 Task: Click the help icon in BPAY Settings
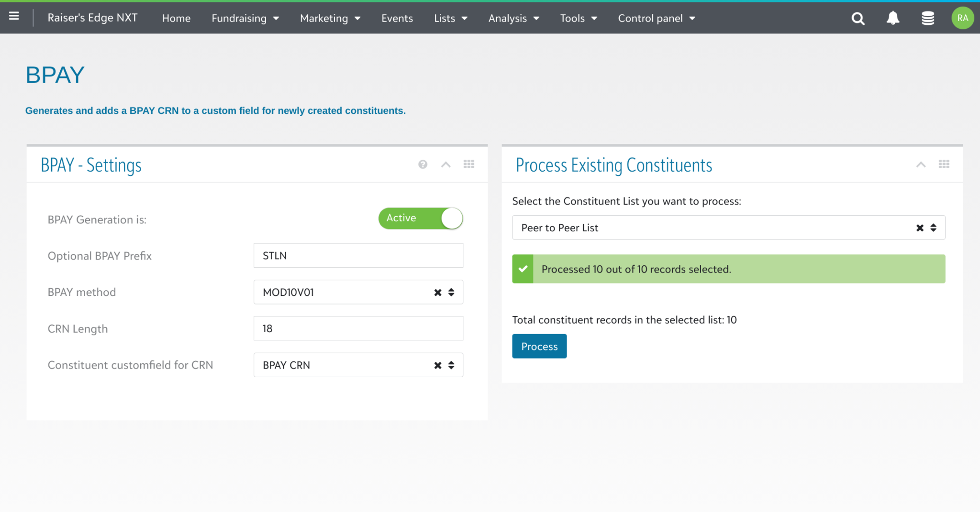tap(423, 164)
